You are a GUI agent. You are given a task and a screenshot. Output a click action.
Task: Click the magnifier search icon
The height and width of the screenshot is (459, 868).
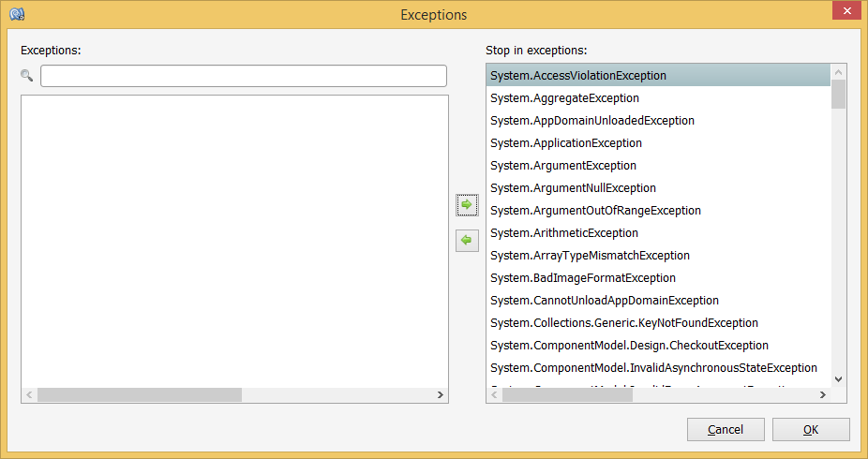pyautogui.click(x=27, y=75)
